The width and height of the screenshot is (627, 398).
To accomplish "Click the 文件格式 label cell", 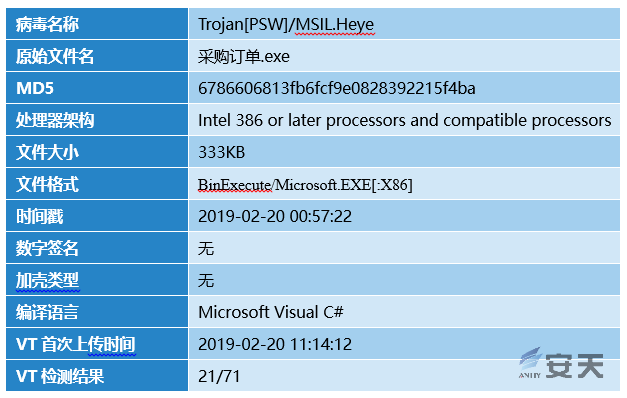I will [x=97, y=184].
